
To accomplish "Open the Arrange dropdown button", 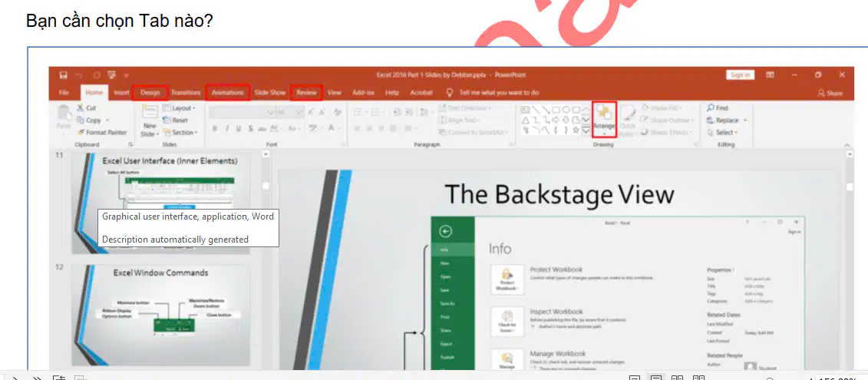I will click(605, 120).
